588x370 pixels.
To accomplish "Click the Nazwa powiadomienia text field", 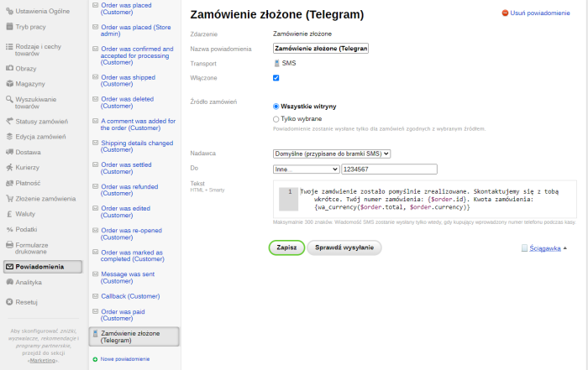I will 321,49.
